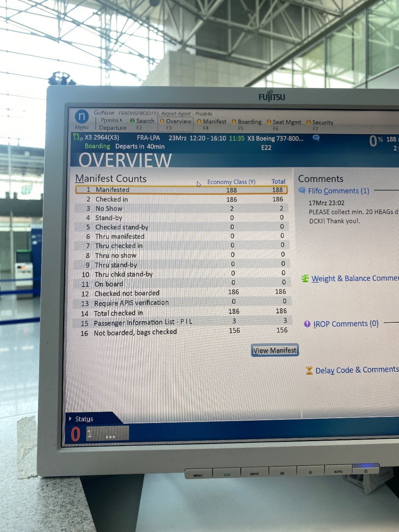Click the Delay Code hourglass icon
Image resolution: width=399 pixels, height=532 pixels.
[x=309, y=370]
